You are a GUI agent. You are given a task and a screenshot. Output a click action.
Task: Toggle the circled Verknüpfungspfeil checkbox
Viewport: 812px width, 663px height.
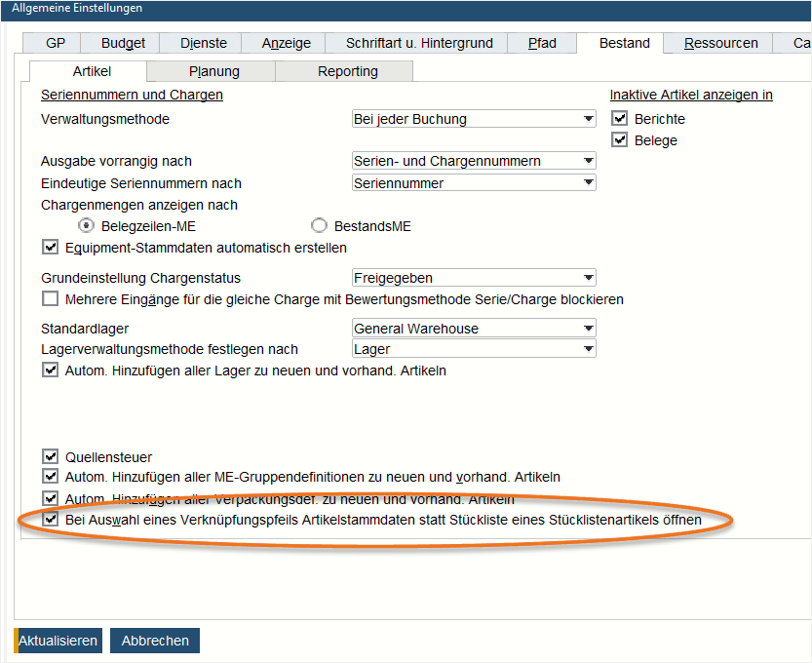(50, 520)
